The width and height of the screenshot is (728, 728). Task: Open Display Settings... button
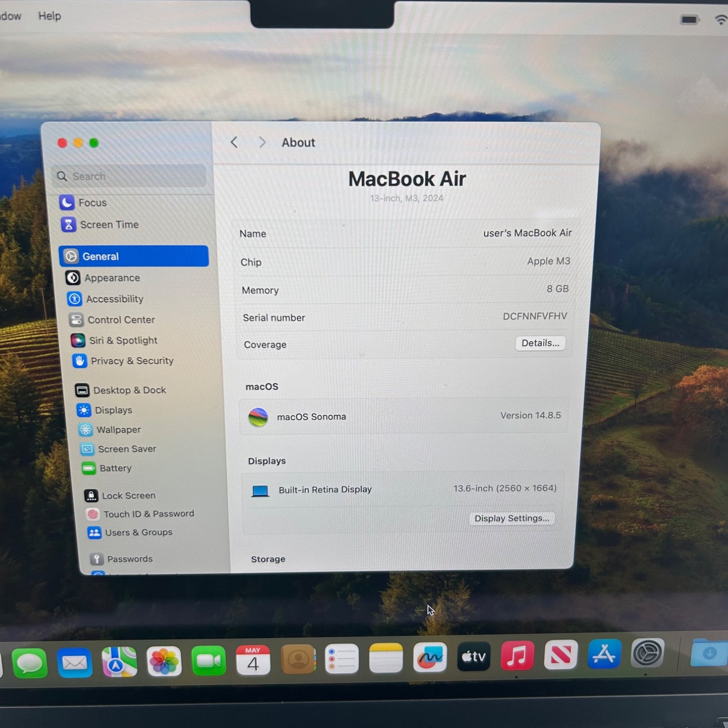click(x=512, y=518)
